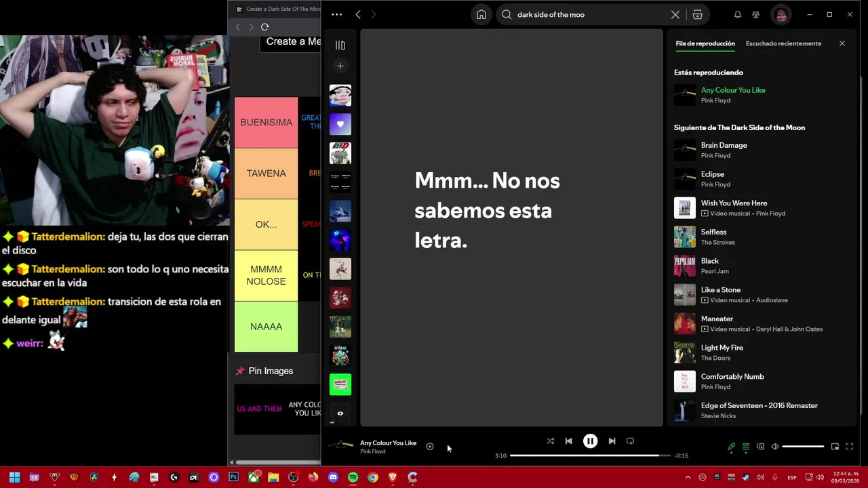Open Pink Floyd artist under now playing in queue
This screenshot has width=868, height=488.
pyautogui.click(x=715, y=100)
